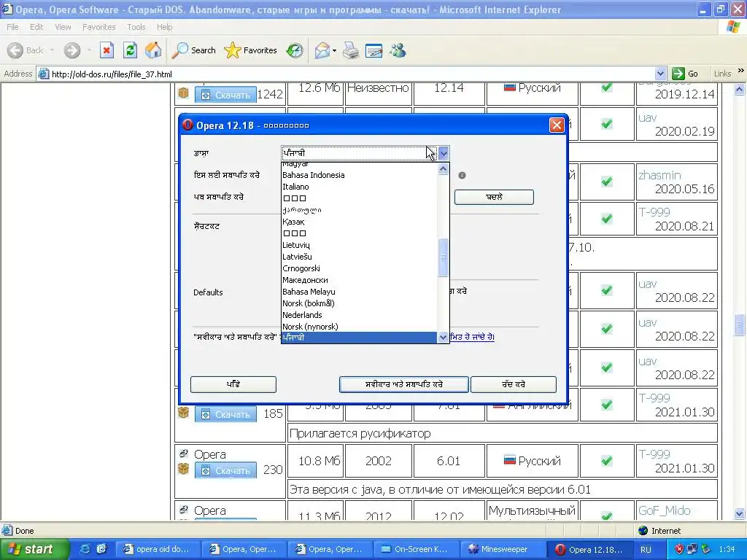
Task: Stop page loading with red X icon
Action: [x=107, y=50]
